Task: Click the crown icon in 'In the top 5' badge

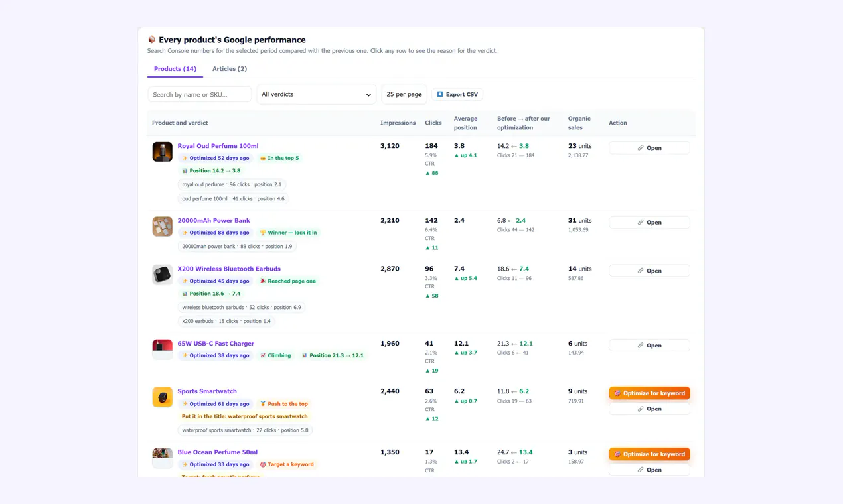Action: [x=263, y=158]
